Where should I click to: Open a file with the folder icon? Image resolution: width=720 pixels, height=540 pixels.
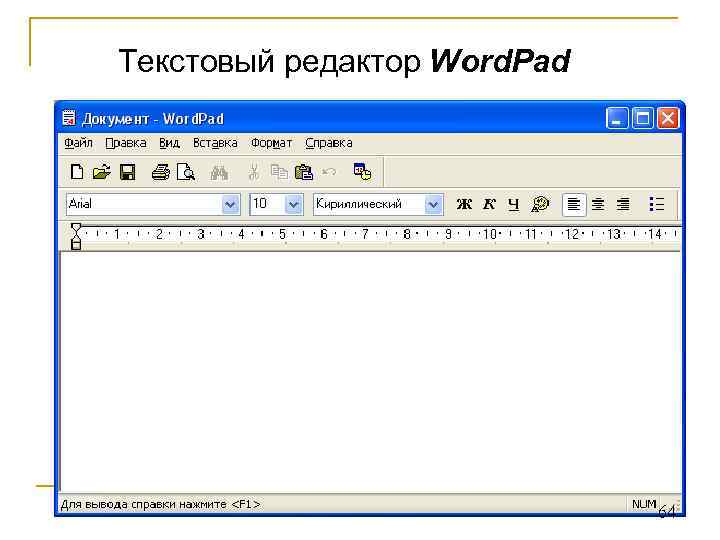point(101,172)
